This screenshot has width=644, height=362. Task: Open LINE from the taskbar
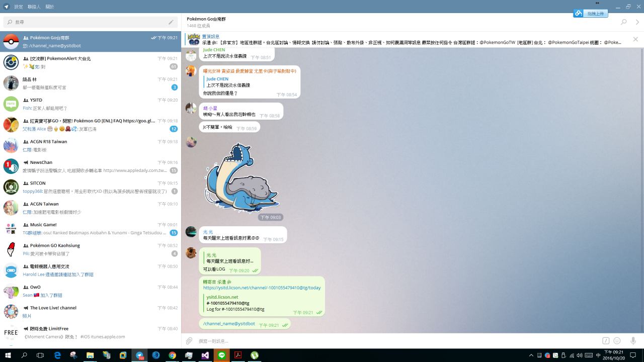coord(221,355)
